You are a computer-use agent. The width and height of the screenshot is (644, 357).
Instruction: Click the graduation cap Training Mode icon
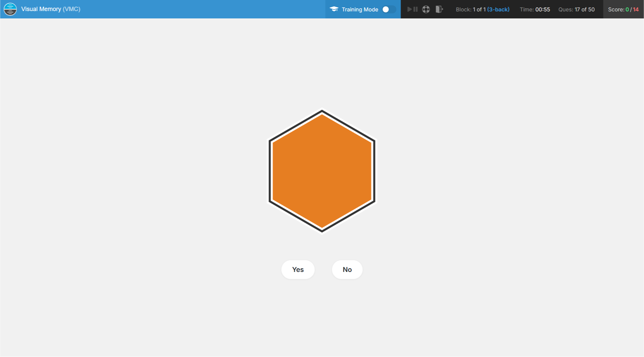click(x=334, y=9)
